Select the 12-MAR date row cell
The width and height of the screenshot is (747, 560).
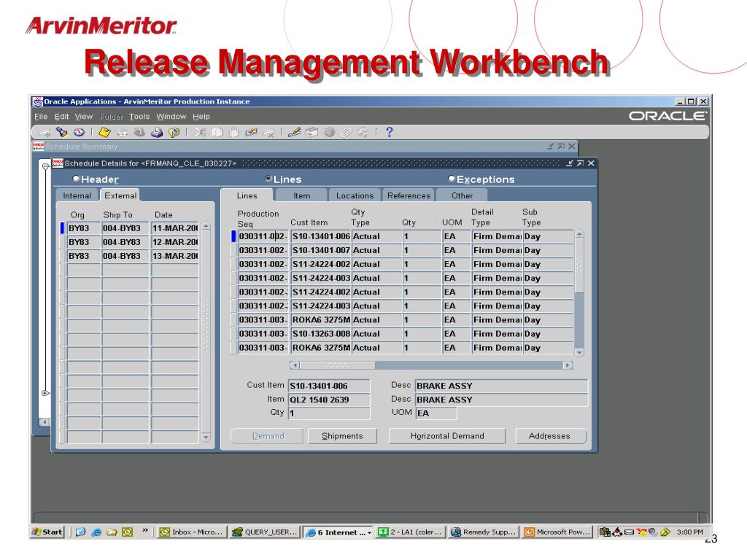[175, 242]
